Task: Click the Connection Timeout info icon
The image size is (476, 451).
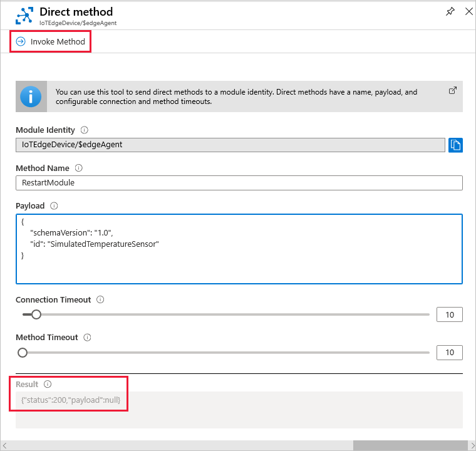Action: click(101, 299)
